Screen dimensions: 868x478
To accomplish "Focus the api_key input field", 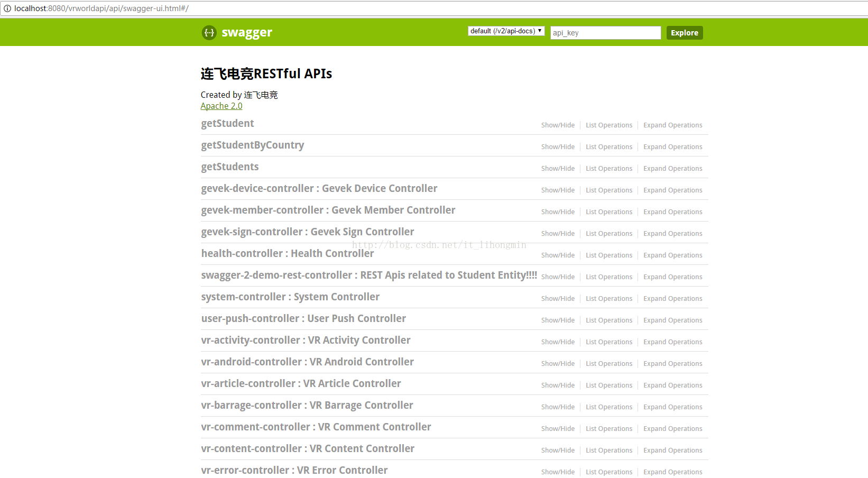I will click(x=606, y=33).
